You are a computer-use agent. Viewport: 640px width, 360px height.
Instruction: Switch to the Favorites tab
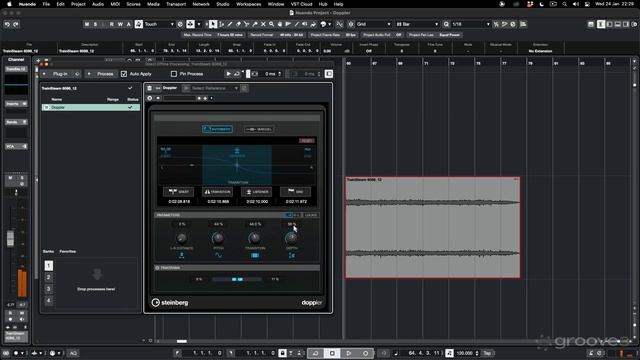coord(68,251)
